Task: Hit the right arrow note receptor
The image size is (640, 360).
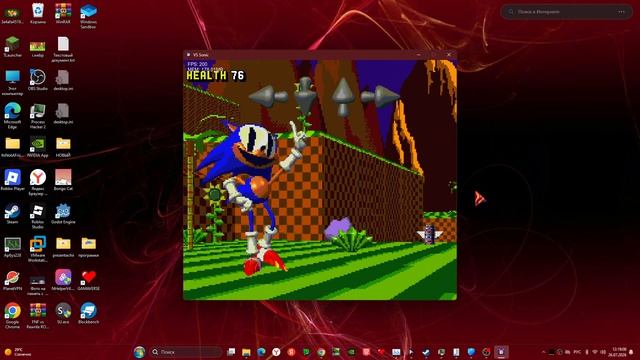Action: tap(380, 97)
